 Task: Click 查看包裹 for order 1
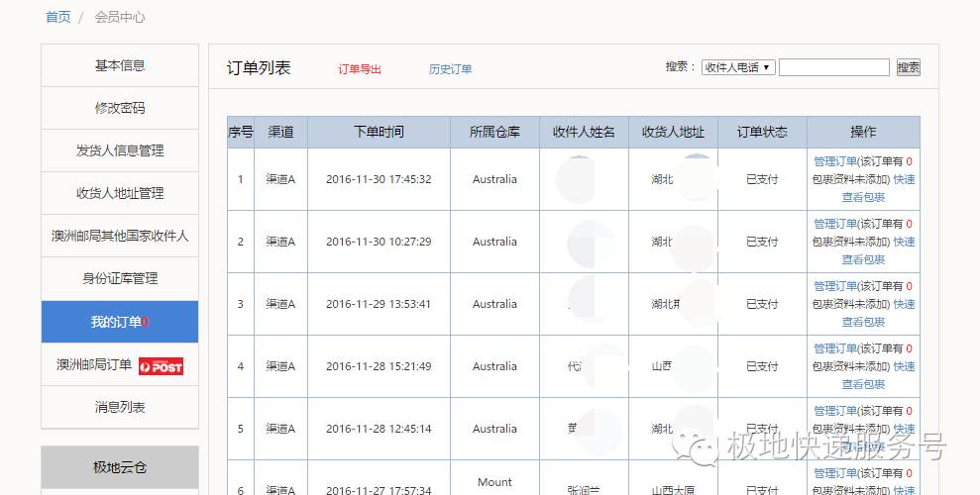863,197
